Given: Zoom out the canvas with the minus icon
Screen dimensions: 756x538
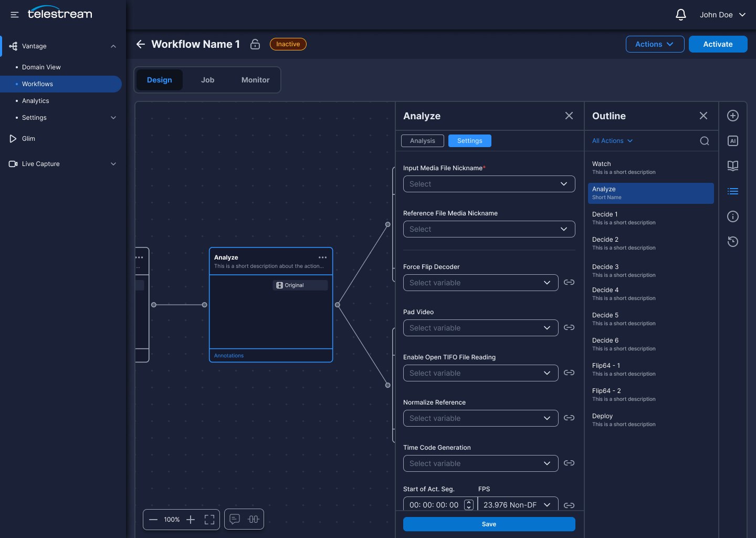Looking at the screenshot, I should [x=153, y=520].
